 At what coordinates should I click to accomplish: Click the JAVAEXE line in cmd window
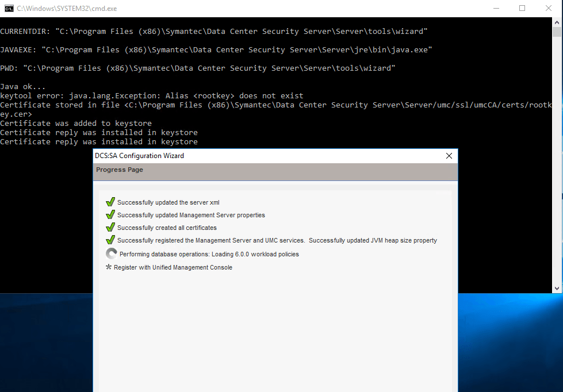point(216,50)
